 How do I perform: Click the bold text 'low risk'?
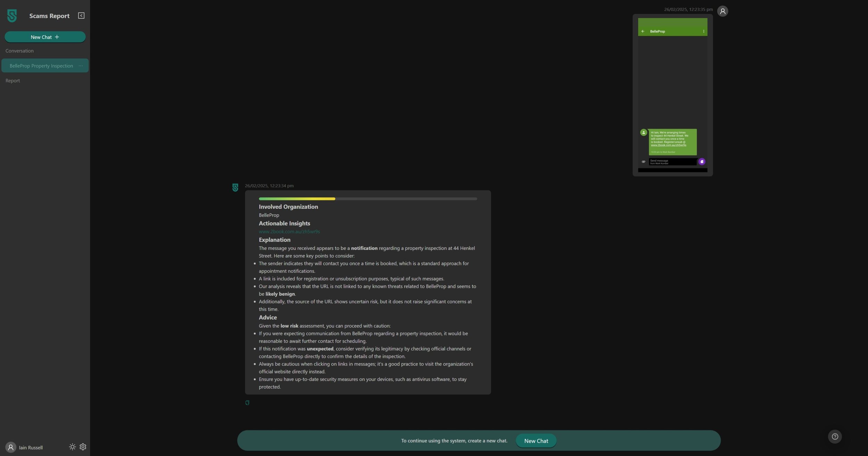pyautogui.click(x=289, y=326)
